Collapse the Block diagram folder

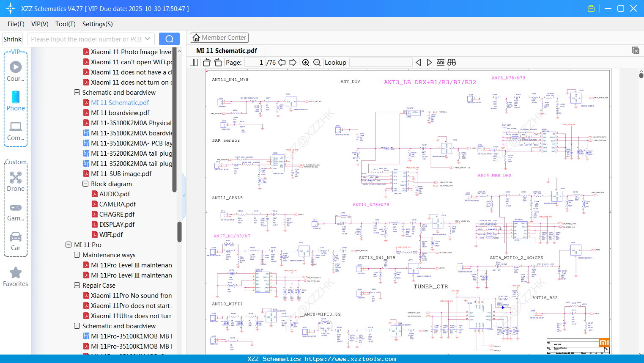point(85,184)
